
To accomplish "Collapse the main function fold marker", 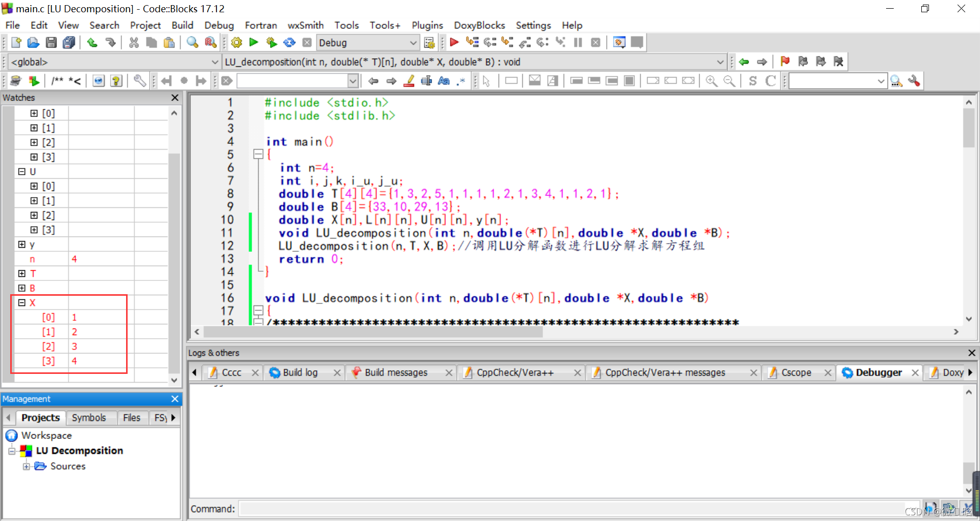I will pos(258,154).
